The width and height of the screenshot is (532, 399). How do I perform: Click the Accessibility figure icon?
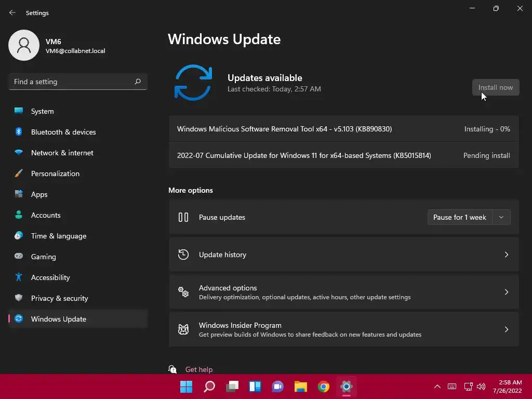click(19, 277)
